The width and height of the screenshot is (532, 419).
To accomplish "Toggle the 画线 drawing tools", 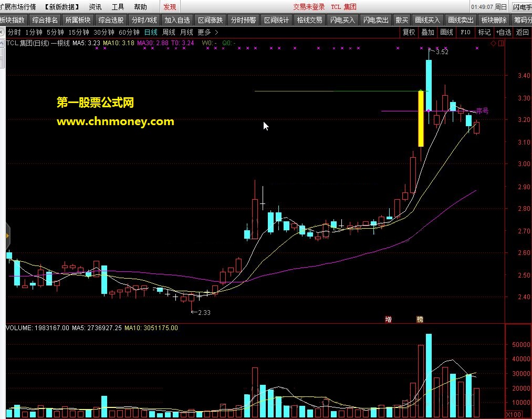I will [x=447, y=32].
